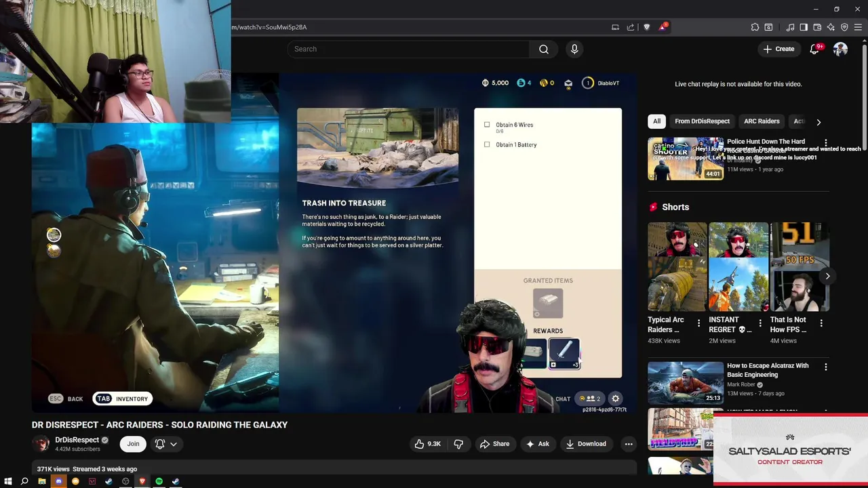The width and height of the screenshot is (868, 488).
Task: Open options for Typical Arc Raiders short
Action: (698, 324)
